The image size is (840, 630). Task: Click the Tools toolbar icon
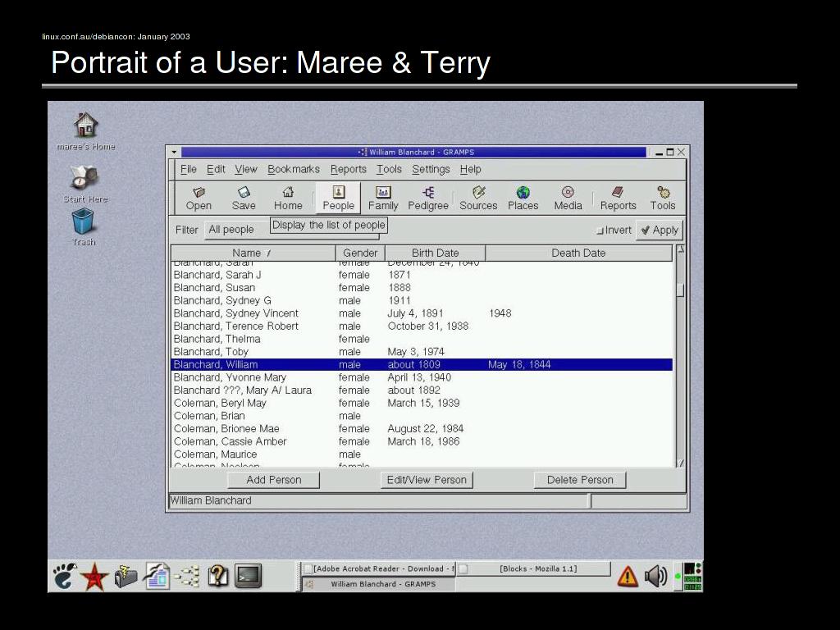click(663, 198)
